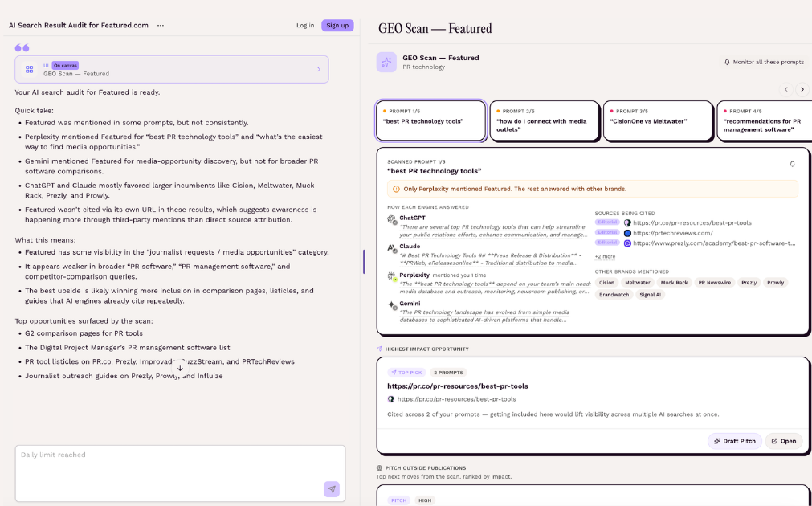This screenshot has height=506, width=812.
Task: Open the Gemini answer excerpt
Action: pos(484,316)
